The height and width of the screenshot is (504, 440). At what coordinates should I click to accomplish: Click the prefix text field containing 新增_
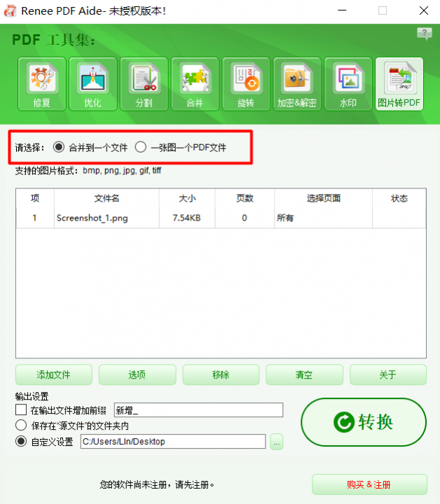click(198, 409)
